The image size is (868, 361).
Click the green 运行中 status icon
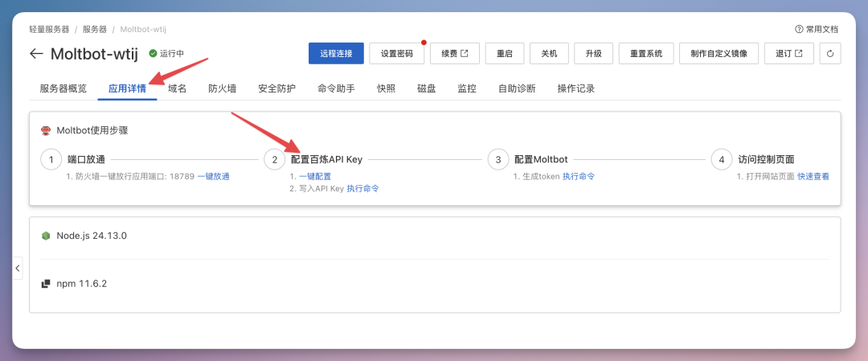point(153,54)
